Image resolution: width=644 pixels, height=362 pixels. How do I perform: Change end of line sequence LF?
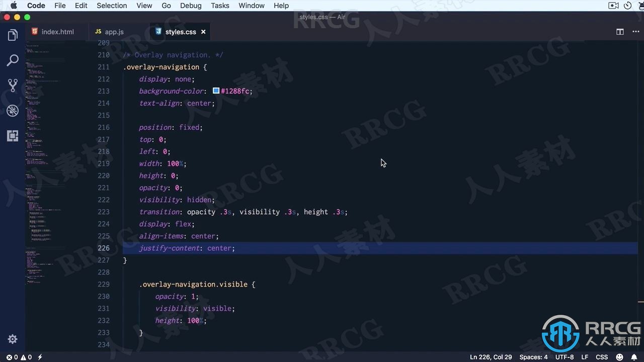[x=585, y=357]
